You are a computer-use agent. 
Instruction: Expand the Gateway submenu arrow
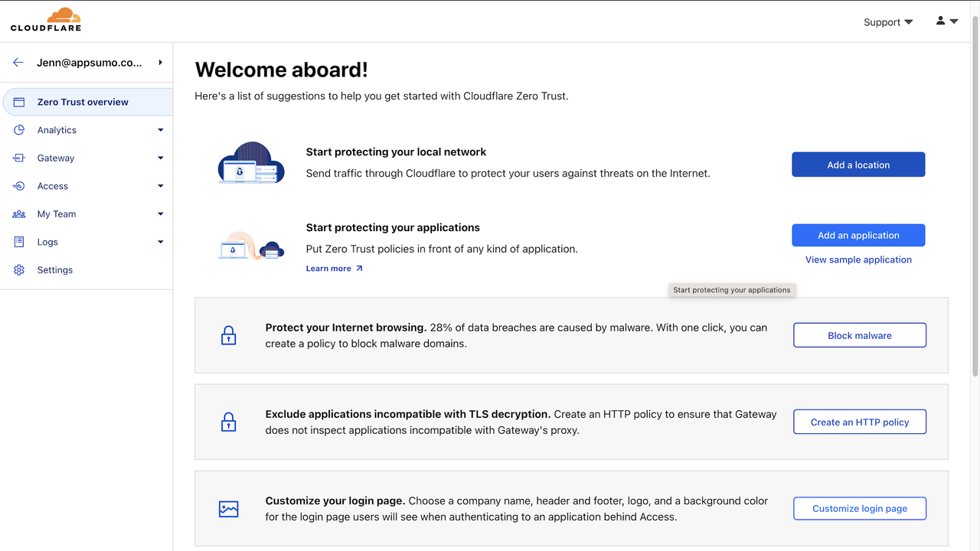[161, 158]
